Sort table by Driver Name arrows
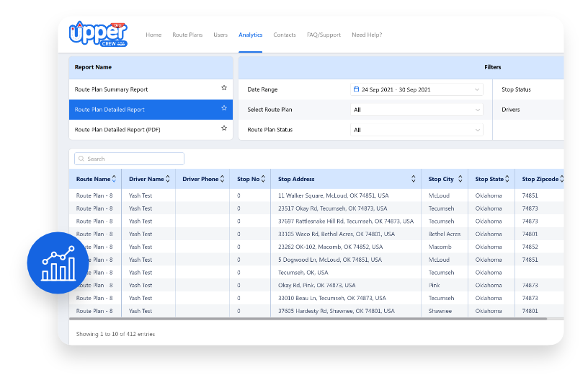 point(168,179)
